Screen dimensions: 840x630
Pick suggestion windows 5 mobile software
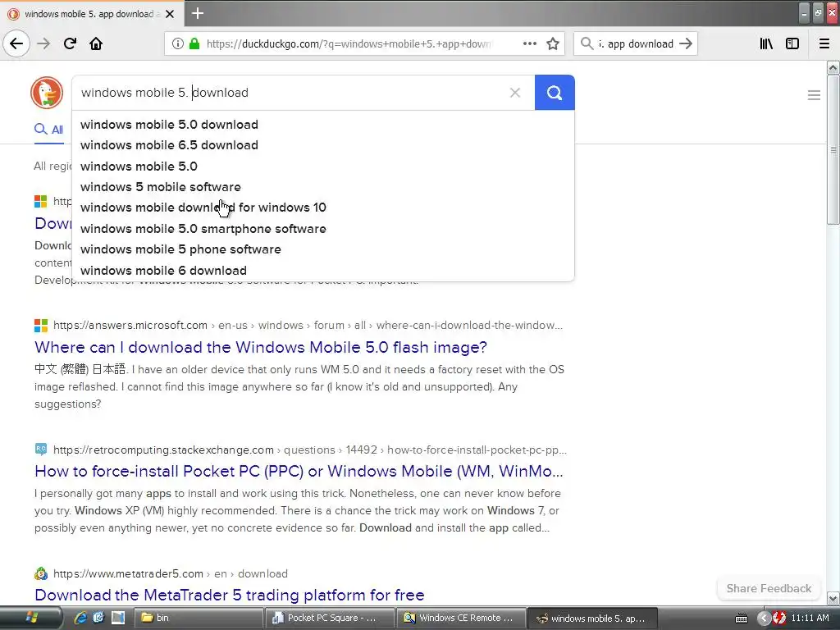pyautogui.click(x=323, y=187)
